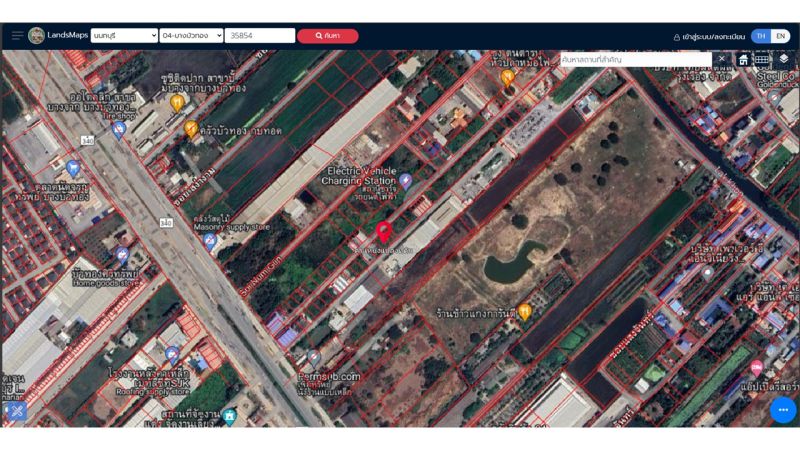This screenshot has height=450, width=800.
Task: Click the Masonry supply store map marker
Action: tap(210, 241)
